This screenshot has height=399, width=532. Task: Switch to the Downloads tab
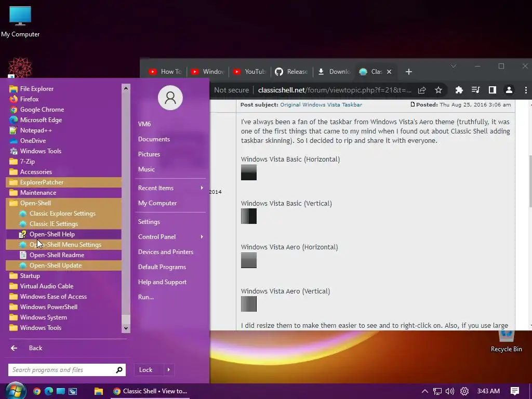pyautogui.click(x=334, y=72)
